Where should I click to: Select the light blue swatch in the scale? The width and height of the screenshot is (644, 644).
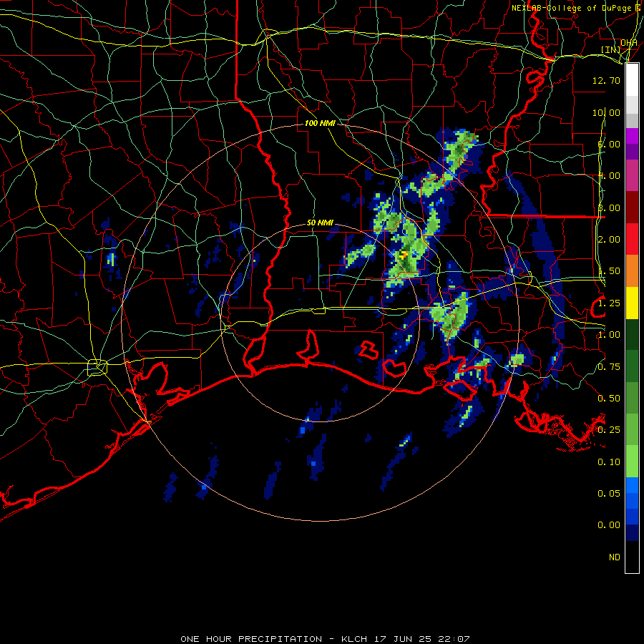coord(632,485)
